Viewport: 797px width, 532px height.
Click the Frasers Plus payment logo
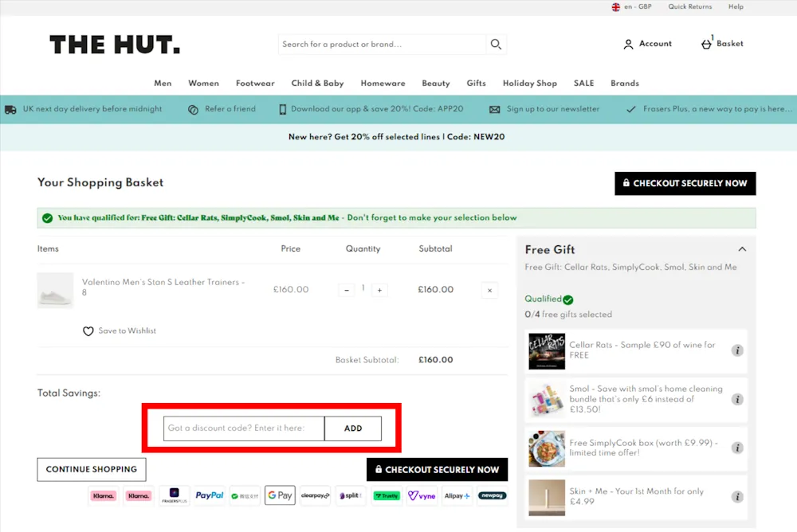pyautogui.click(x=174, y=495)
